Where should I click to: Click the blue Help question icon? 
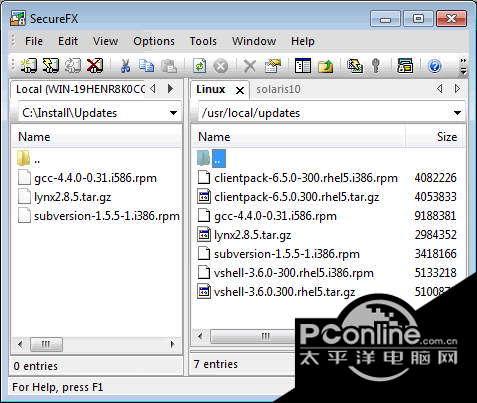(434, 66)
